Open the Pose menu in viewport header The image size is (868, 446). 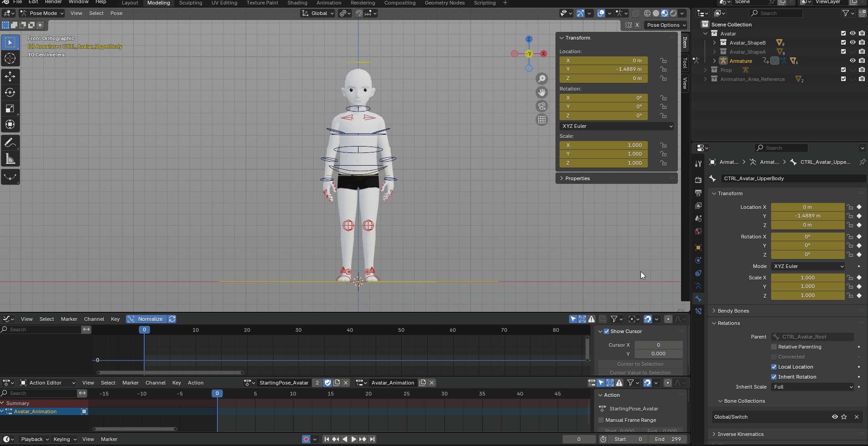click(x=116, y=13)
